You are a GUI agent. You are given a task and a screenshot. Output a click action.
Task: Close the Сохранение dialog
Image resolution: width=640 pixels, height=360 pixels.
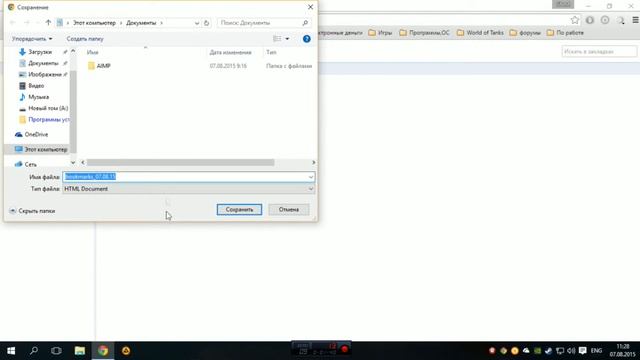point(310,7)
